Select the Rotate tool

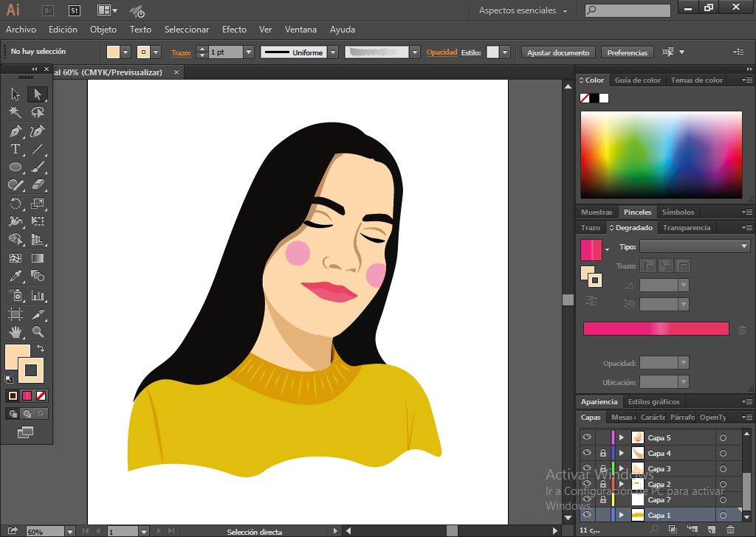(16, 204)
